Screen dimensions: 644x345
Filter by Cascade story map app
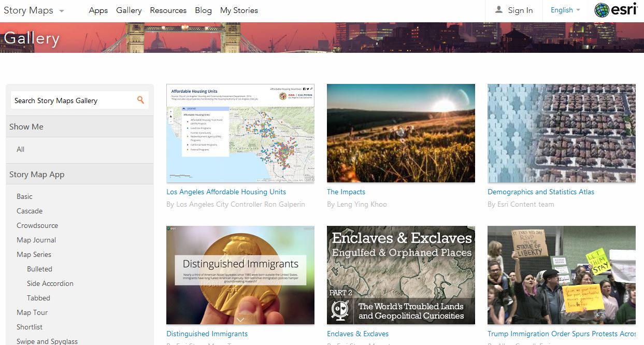pos(30,211)
